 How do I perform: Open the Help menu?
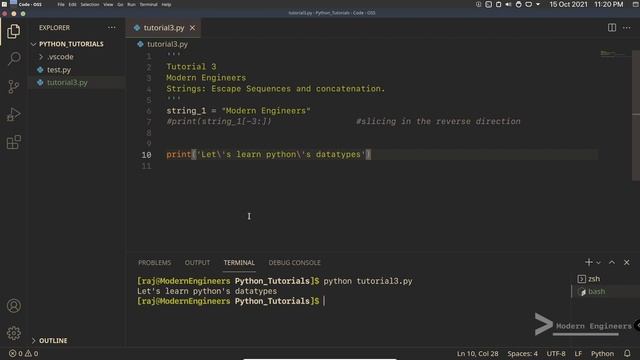166,4
